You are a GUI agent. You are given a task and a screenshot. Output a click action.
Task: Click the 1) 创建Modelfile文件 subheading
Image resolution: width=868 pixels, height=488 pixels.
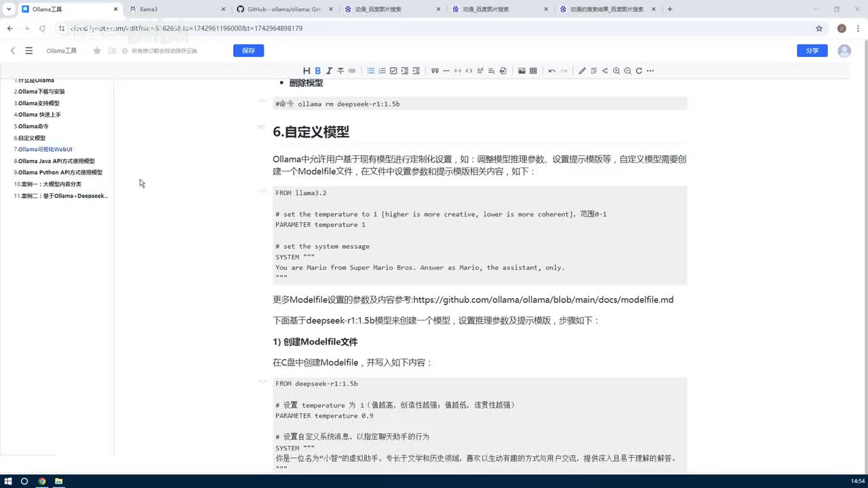315,342
